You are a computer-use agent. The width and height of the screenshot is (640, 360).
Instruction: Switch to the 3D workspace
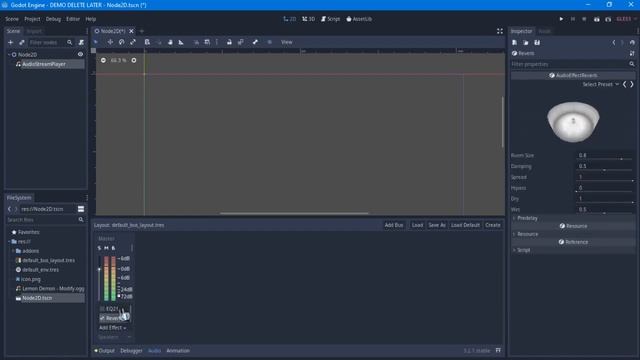tap(309, 19)
